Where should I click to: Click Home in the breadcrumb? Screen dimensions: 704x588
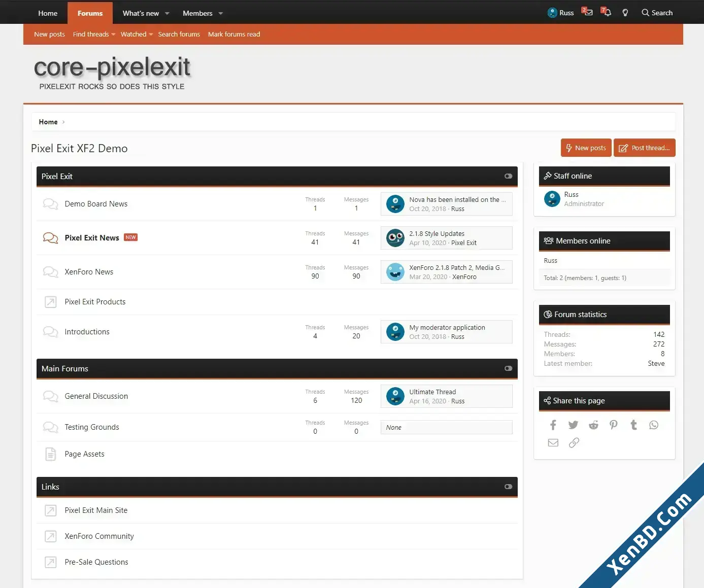tap(48, 122)
